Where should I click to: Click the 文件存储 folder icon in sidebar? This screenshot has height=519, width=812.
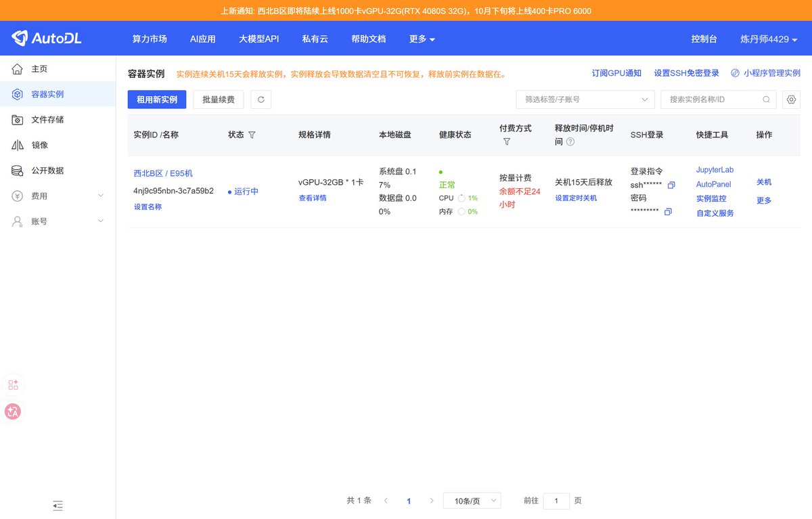pos(18,120)
